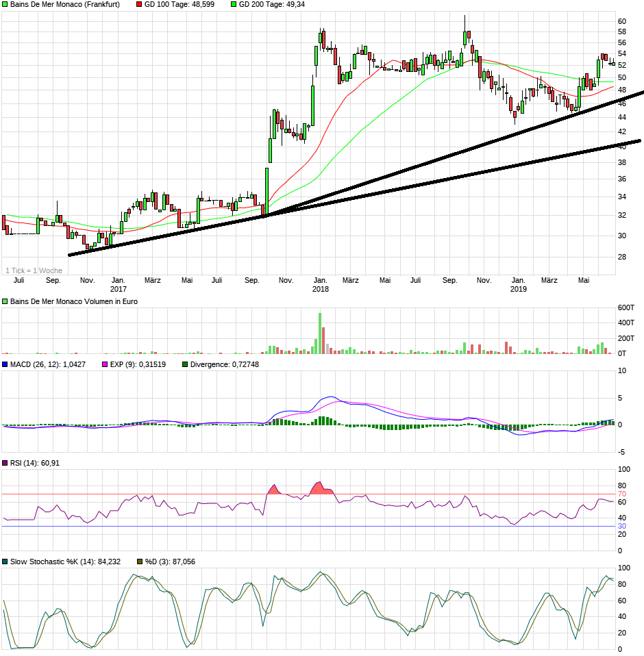Click the blue 30 RSI oversold level label

tap(622, 527)
